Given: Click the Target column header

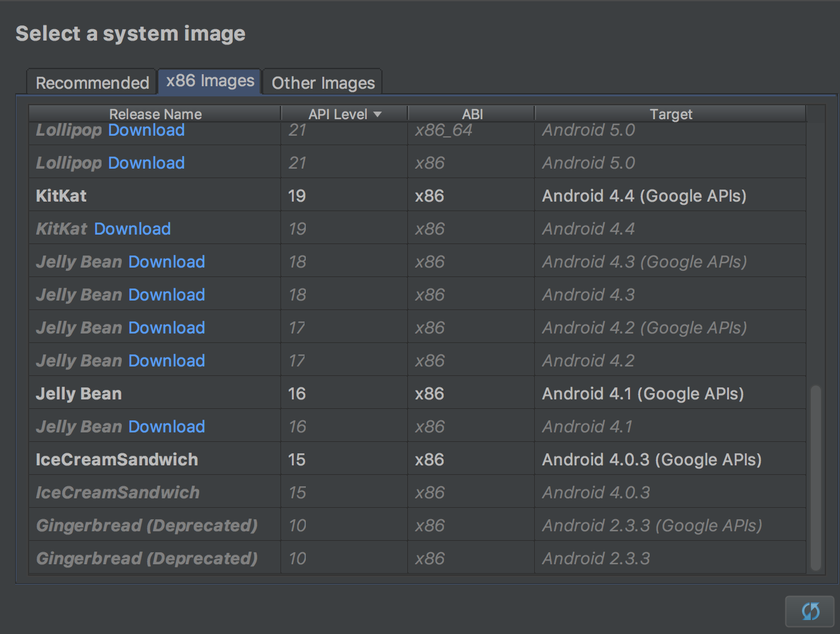Looking at the screenshot, I should pos(670,114).
